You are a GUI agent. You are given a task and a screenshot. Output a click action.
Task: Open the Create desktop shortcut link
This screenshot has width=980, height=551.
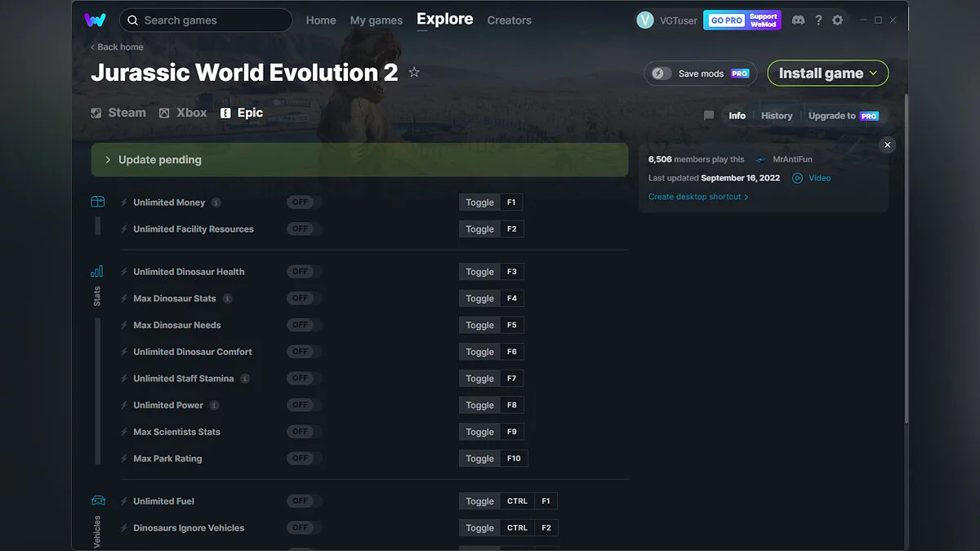pyautogui.click(x=695, y=196)
